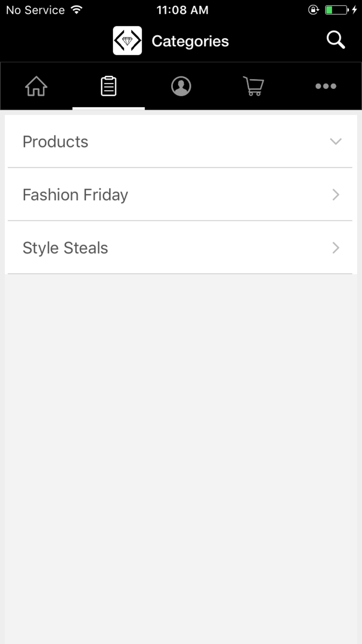Tap the Categories header title
This screenshot has height=644, width=362.
point(190,41)
